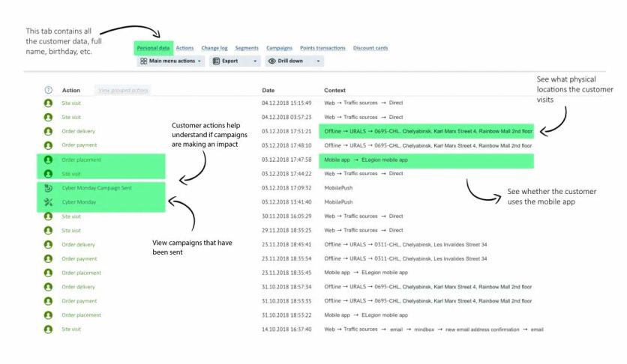Select date 14.10.2018 16:37:40
This screenshot has height=364, width=627.
click(x=286, y=330)
